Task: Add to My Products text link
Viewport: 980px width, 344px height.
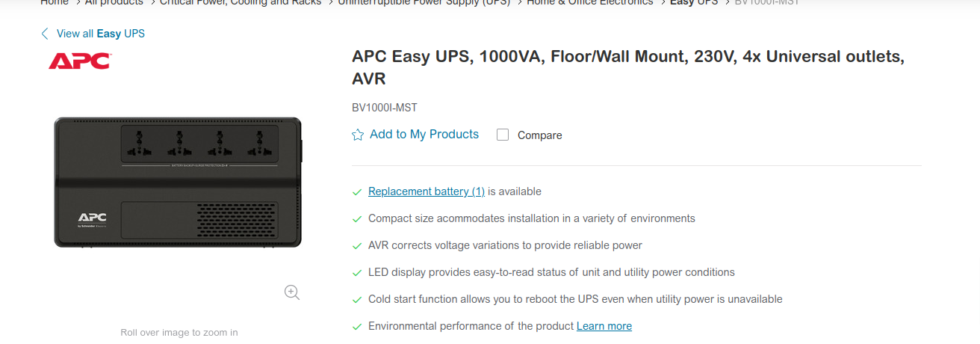Action: [x=424, y=135]
